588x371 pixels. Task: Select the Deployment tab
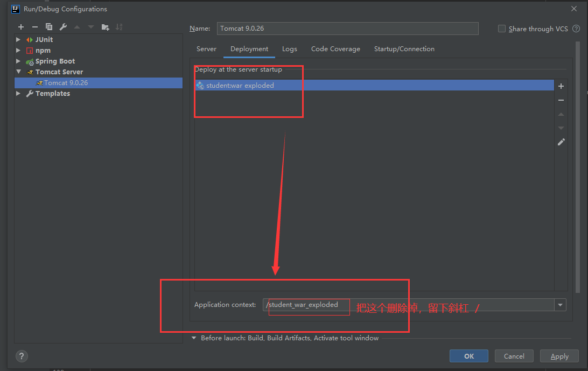click(x=249, y=49)
